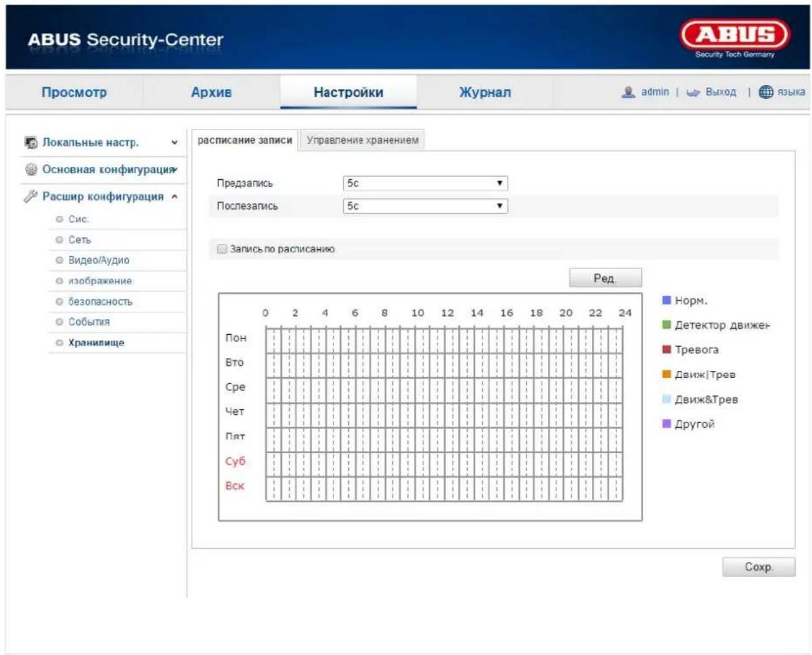Click the ABUS Security-Center title text
The width and height of the screenshot is (812, 655).
tap(125, 39)
